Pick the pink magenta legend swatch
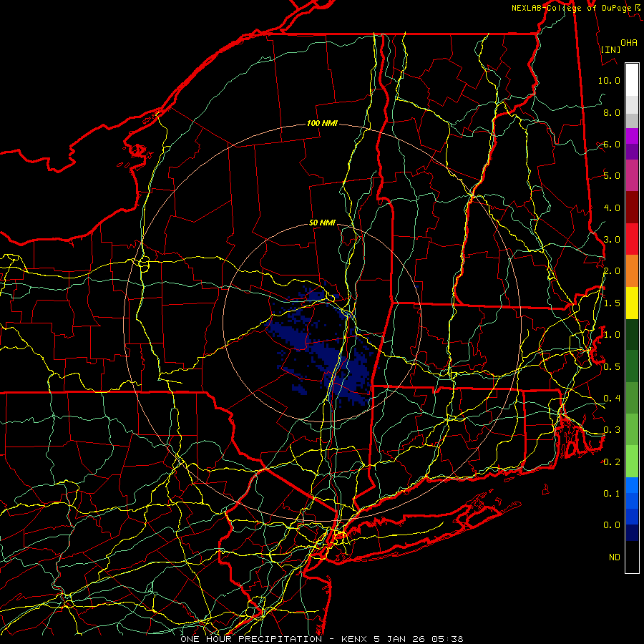The height and width of the screenshot is (644, 644). [x=632, y=175]
